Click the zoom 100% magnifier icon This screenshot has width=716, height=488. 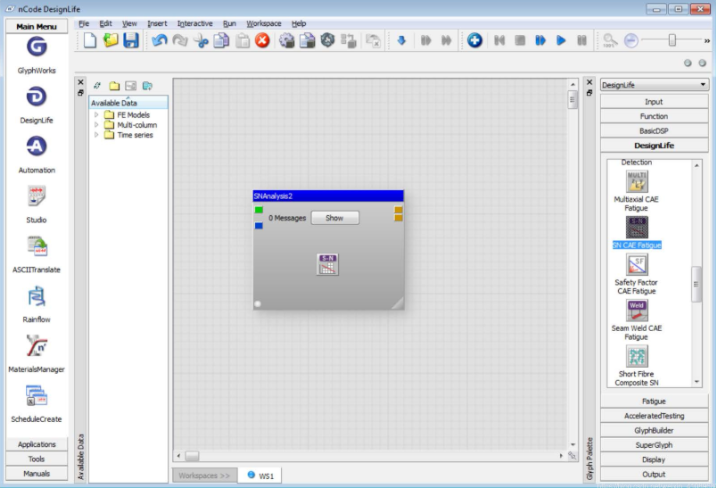tap(610, 41)
